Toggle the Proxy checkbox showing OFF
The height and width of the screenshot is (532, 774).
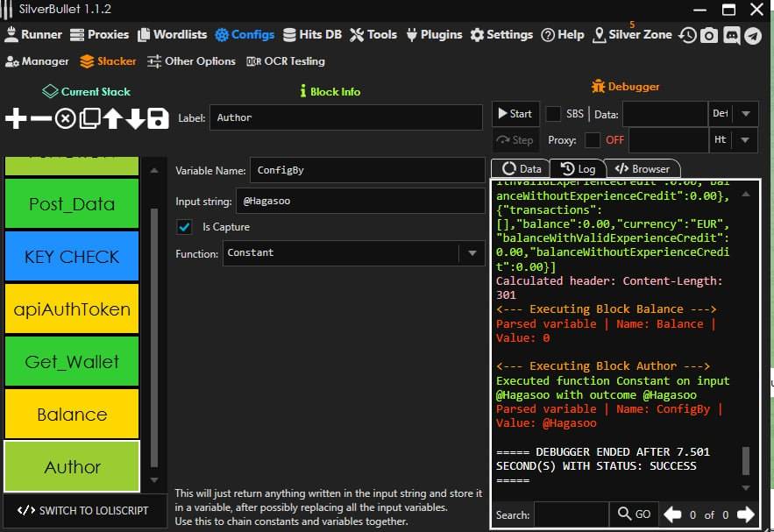pos(593,140)
